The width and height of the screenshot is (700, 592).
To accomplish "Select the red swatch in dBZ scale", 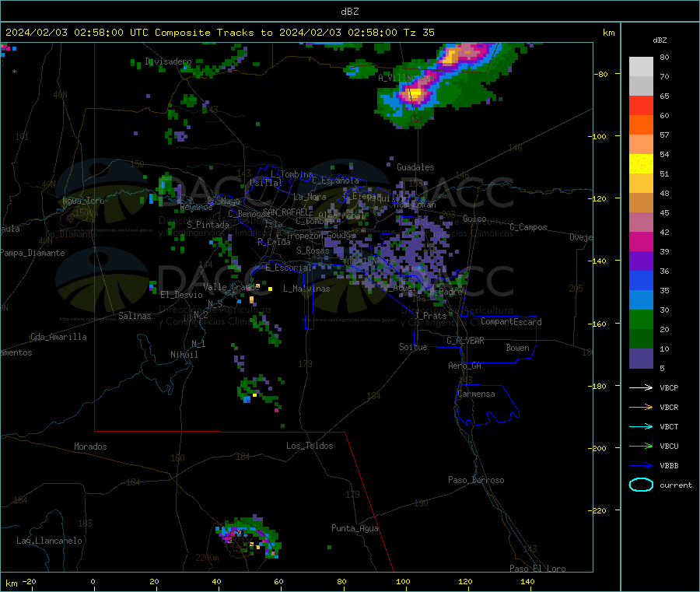I will click(x=641, y=105).
